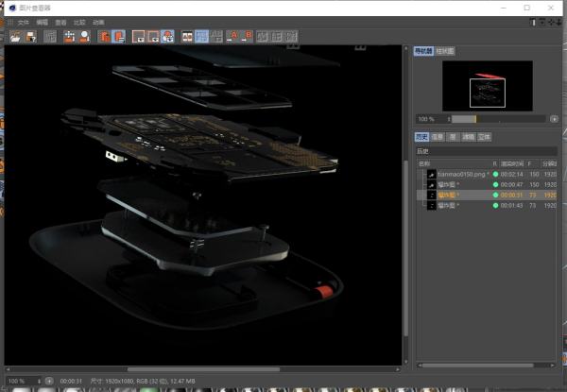Viewport: 567px width, 392px height.
Task: Select the 信息 tab
Action: click(438, 136)
